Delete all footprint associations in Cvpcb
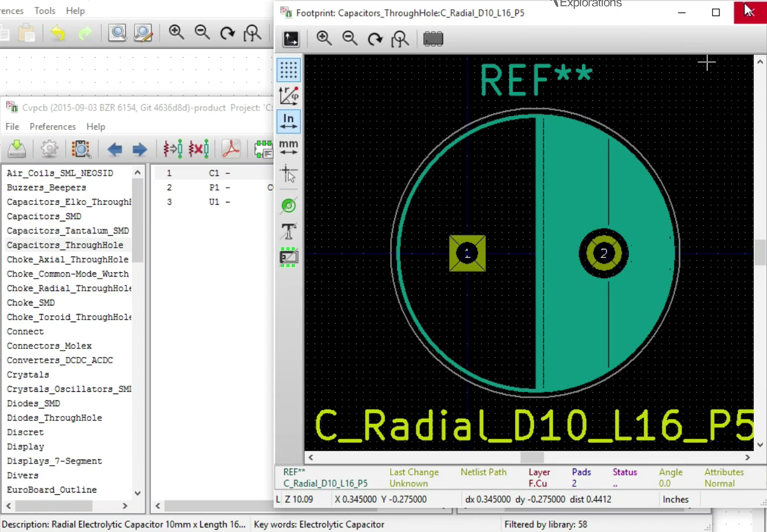 click(198, 149)
